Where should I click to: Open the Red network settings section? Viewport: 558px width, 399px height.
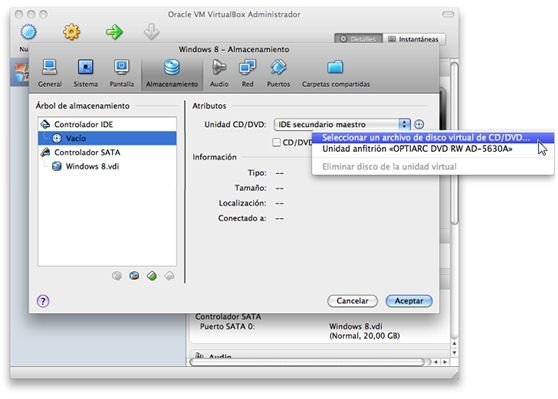[x=247, y=73]
